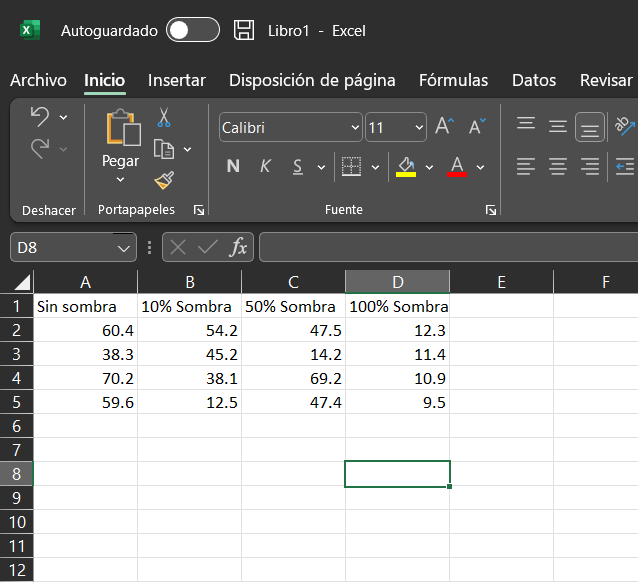Click the Save disk icon
Screen dimensions: 639x582
[243, 30]
